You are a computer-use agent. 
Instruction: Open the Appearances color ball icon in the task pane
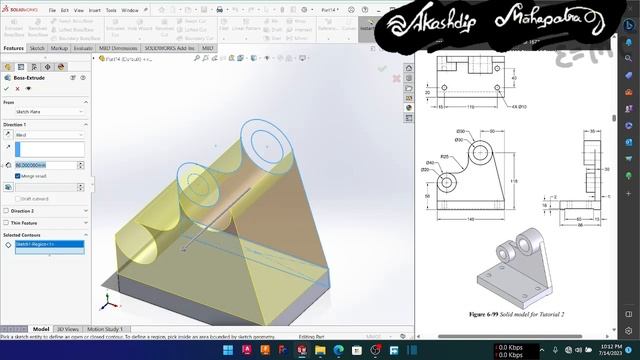(x=409, y=108)
